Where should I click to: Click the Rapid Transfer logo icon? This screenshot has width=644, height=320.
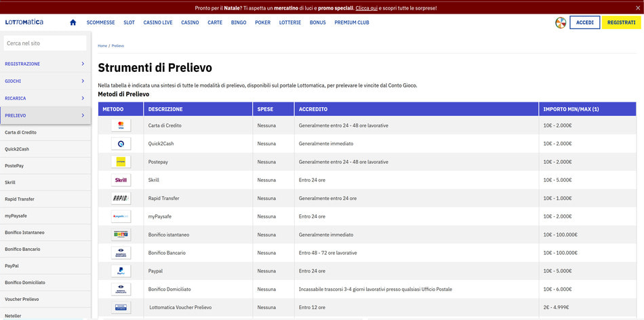[121, 199]
